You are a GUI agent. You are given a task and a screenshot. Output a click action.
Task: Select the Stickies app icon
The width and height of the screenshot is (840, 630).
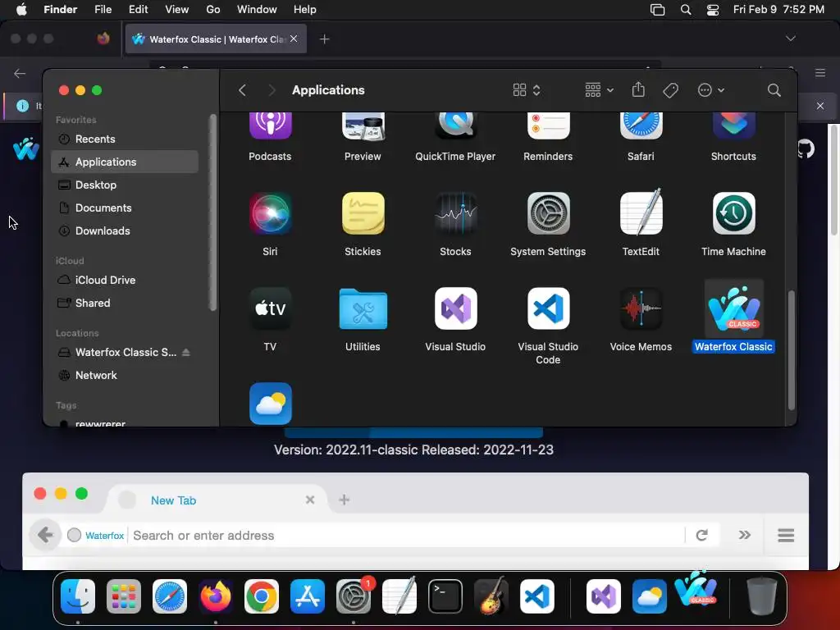click(363, 213)
